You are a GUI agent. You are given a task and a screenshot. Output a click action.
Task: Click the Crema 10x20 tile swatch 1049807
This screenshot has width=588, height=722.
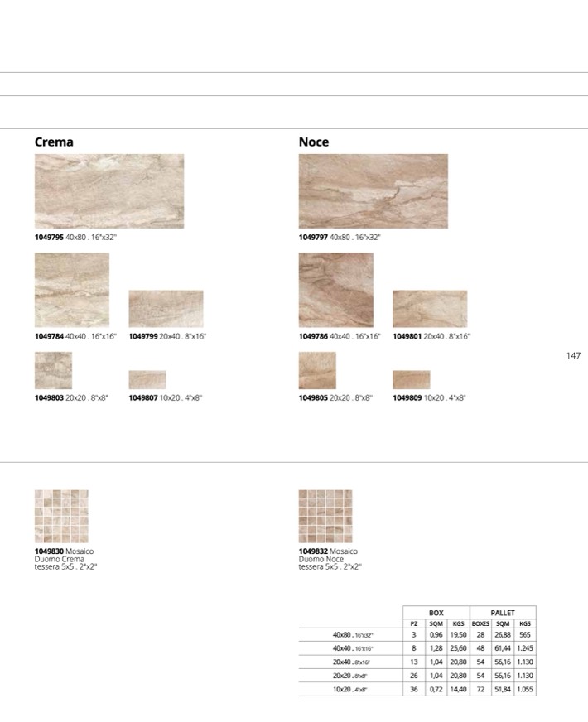click(x=147, y=380)
